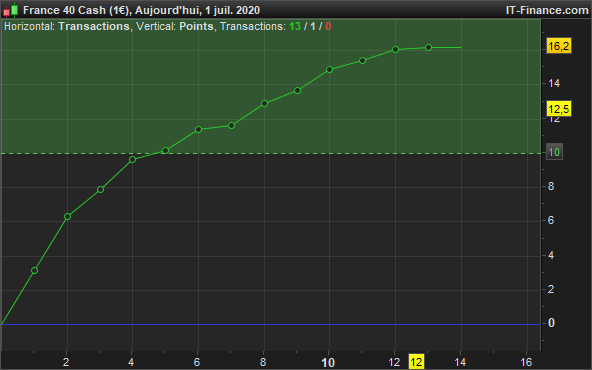592x370 pixels.
Task: Click the 'Transactions' horizontal axis setting
Action: pyautogui.click(x=94, y=26)
